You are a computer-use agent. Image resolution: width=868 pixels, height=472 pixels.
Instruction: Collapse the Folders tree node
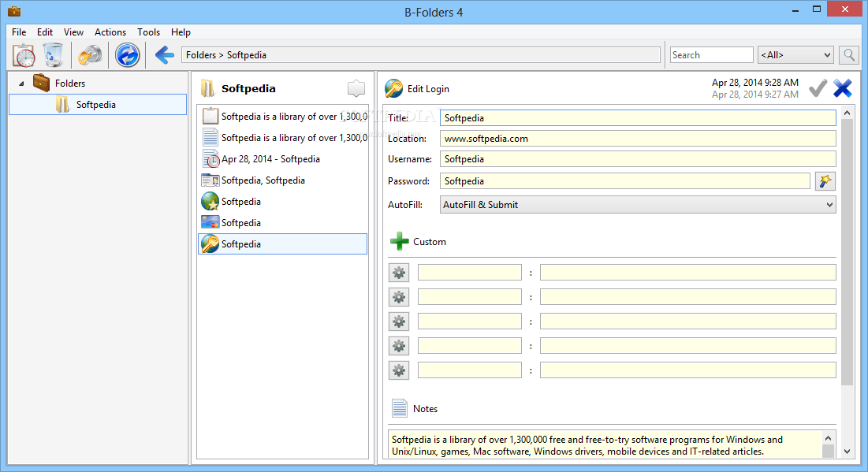click(21, 84)
